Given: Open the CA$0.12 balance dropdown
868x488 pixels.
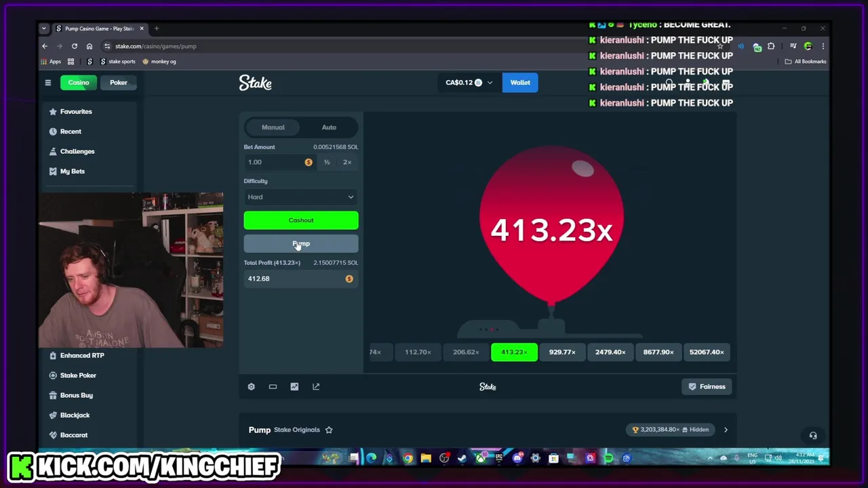Looking at the screenshot, I should tap(469, 83).
